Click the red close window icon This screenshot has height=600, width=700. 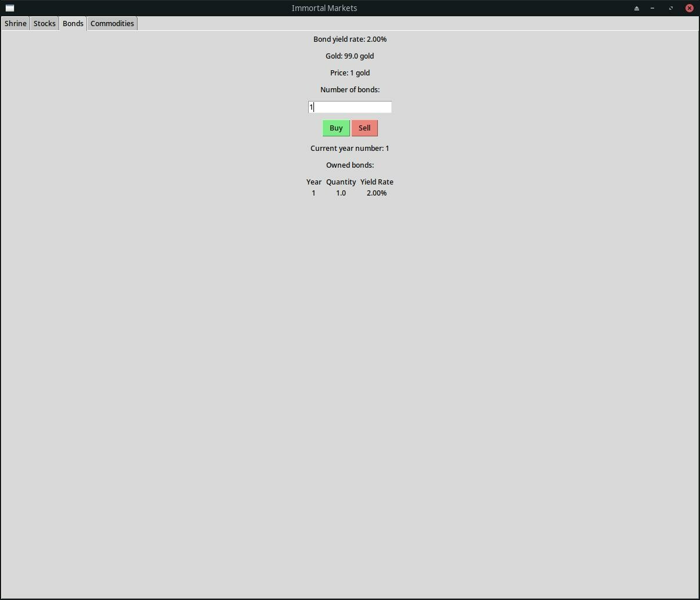point(690,8)
